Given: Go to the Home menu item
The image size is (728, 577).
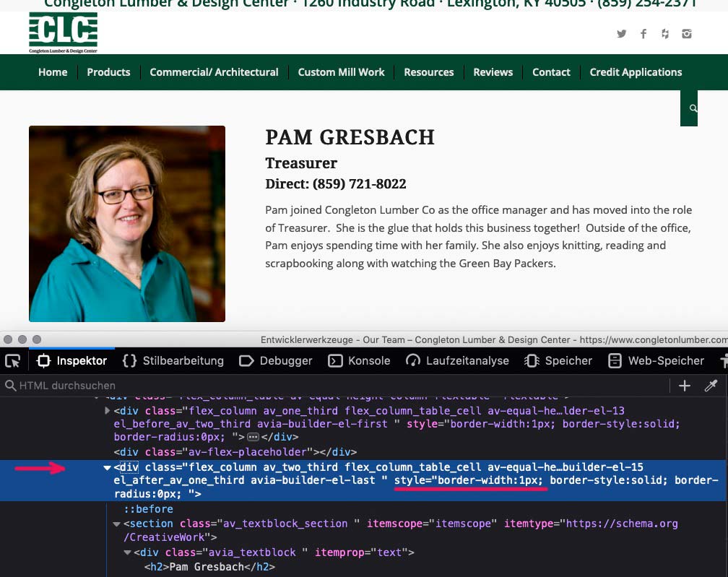Looking at the screenshot, I should tap(53, 72).
